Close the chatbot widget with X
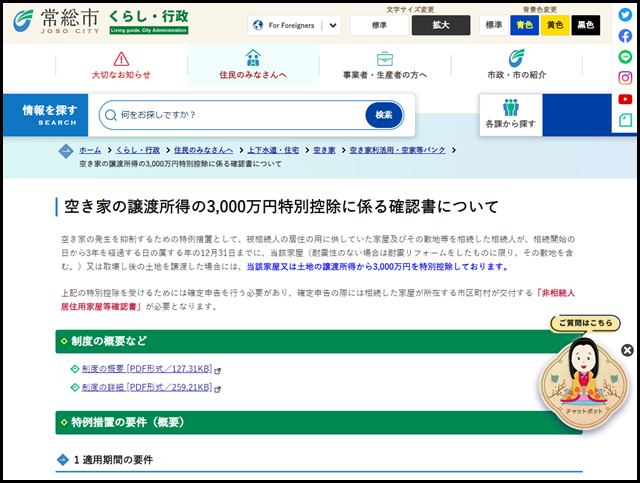 627,350
